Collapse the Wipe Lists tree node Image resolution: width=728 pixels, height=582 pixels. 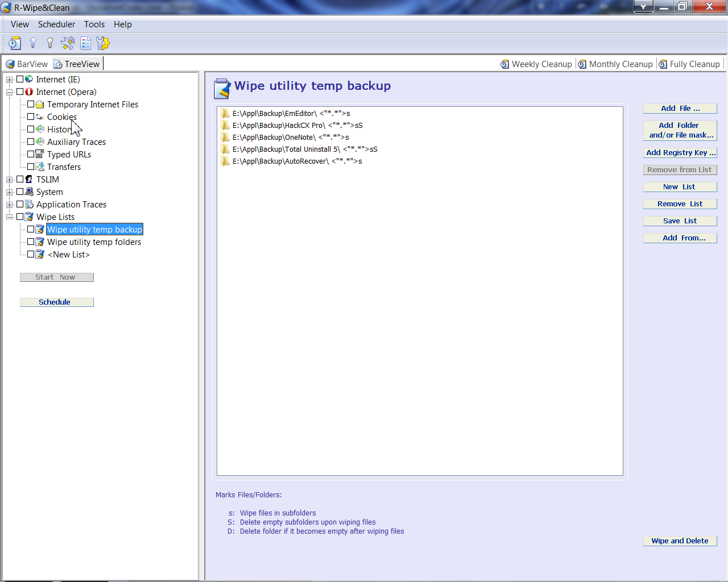point(9,217)
